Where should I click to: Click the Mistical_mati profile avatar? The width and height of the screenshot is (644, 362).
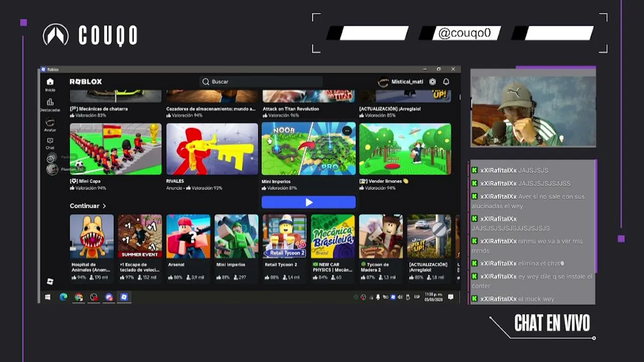383,81
